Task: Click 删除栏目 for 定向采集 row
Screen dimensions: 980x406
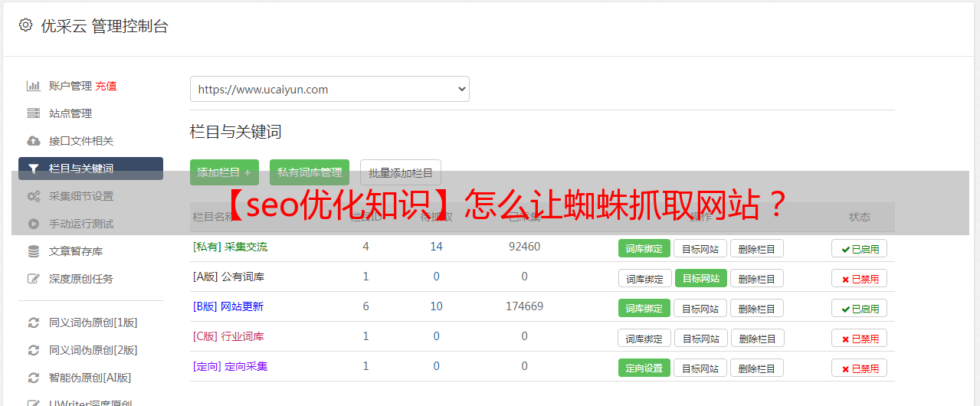Action: [x=757, y=368]
